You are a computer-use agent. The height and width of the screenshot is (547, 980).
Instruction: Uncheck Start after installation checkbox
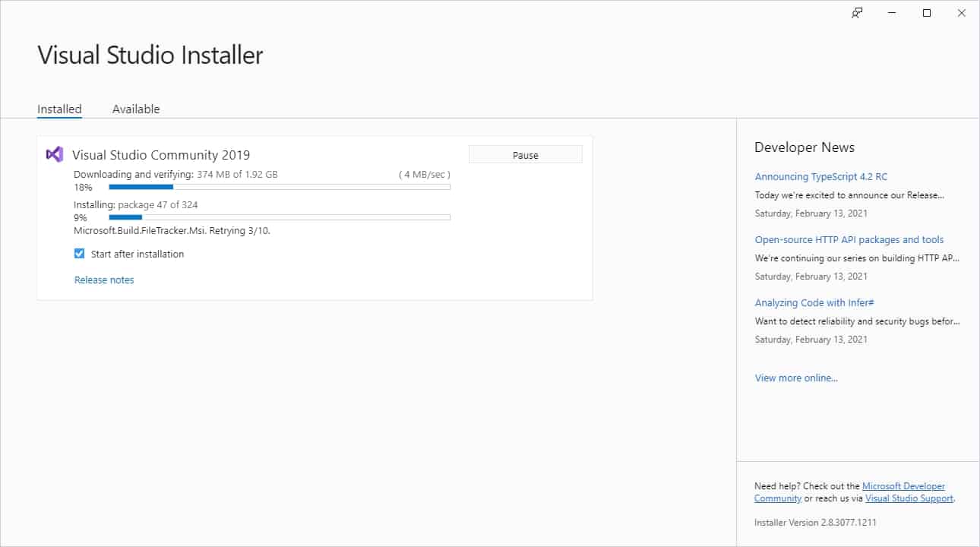click(79, 254)
